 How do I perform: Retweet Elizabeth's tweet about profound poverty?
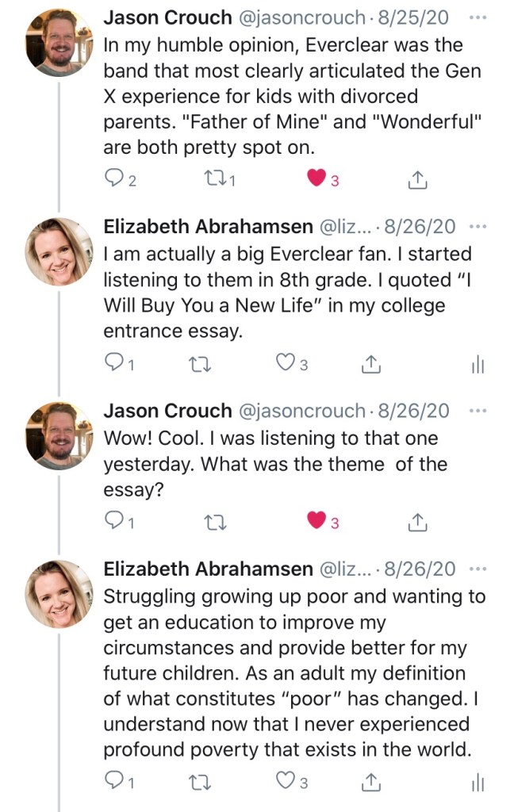pyautogui.click(x=212, y=783)
